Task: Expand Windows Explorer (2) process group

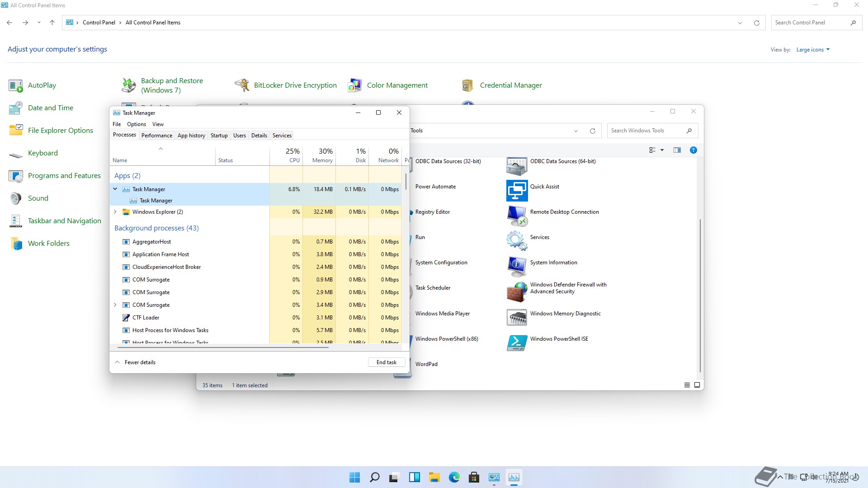Action: point(115,211)
